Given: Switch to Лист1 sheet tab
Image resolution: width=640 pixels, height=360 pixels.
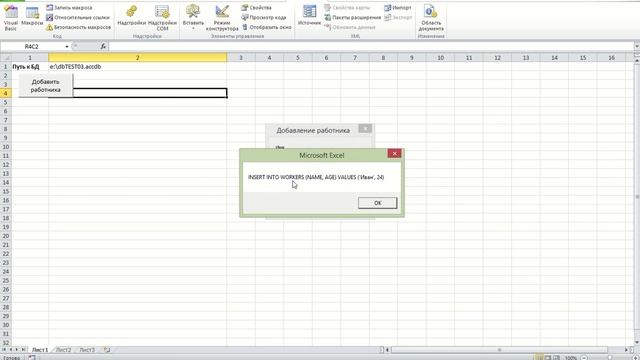Looking at the screenshot, I should point(40,350).
